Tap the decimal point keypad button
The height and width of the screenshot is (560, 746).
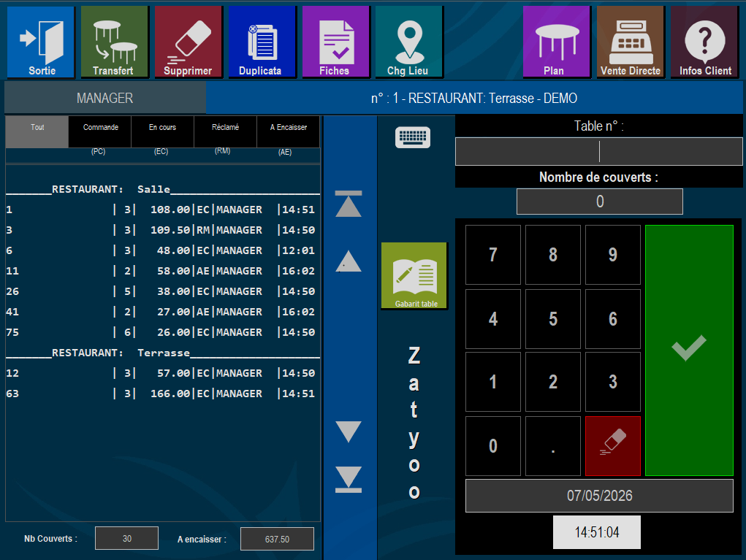553,446
